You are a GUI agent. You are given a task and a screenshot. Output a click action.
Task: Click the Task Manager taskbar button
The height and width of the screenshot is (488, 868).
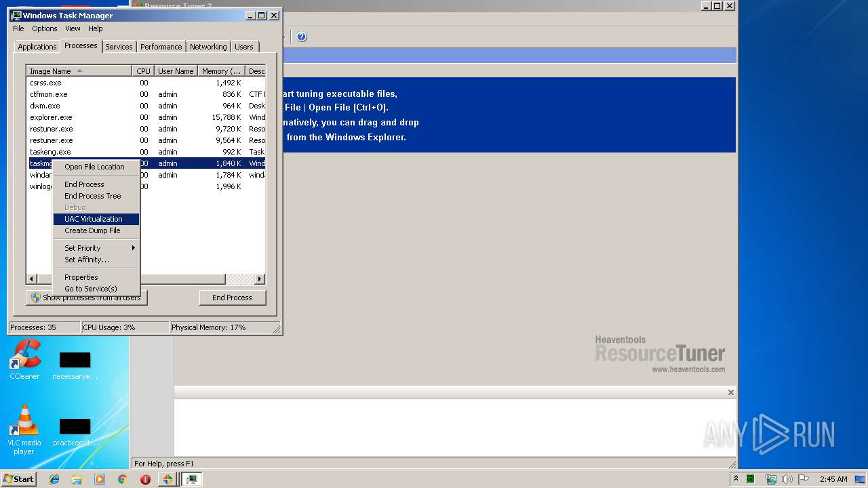[192, 479]
